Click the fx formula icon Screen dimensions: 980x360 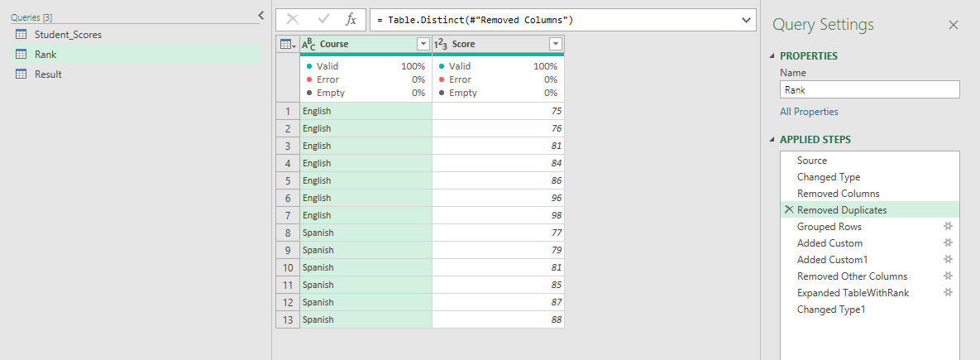coord(351,20)
